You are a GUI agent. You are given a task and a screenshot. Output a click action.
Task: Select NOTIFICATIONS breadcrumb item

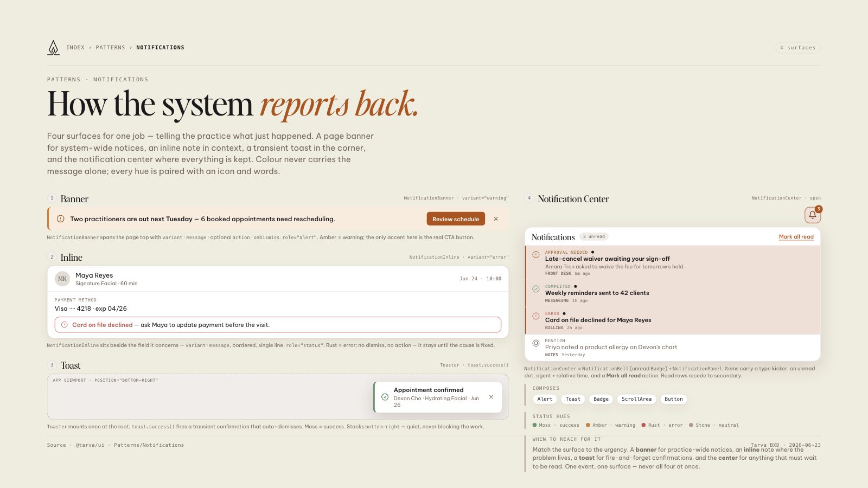tap(160, 48)
